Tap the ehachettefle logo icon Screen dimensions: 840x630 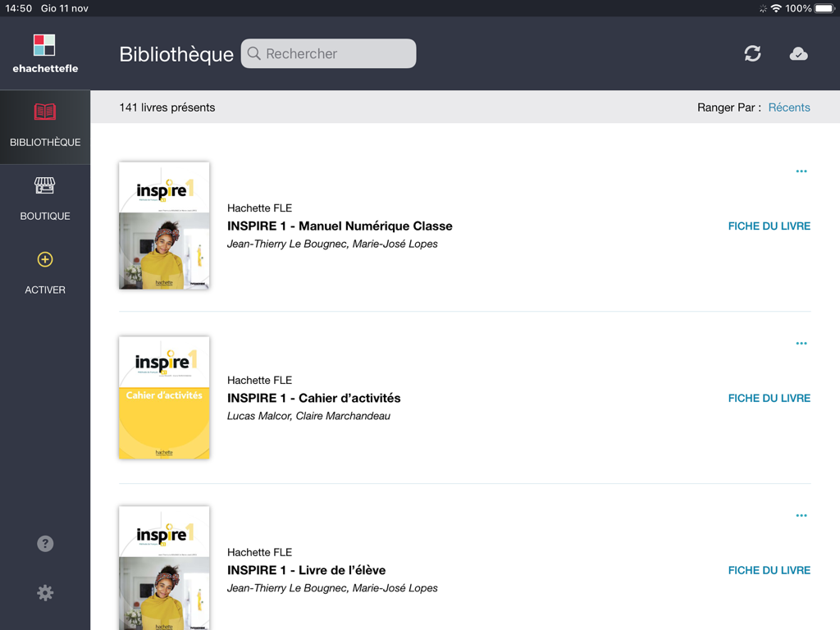(x=44, y=45)
